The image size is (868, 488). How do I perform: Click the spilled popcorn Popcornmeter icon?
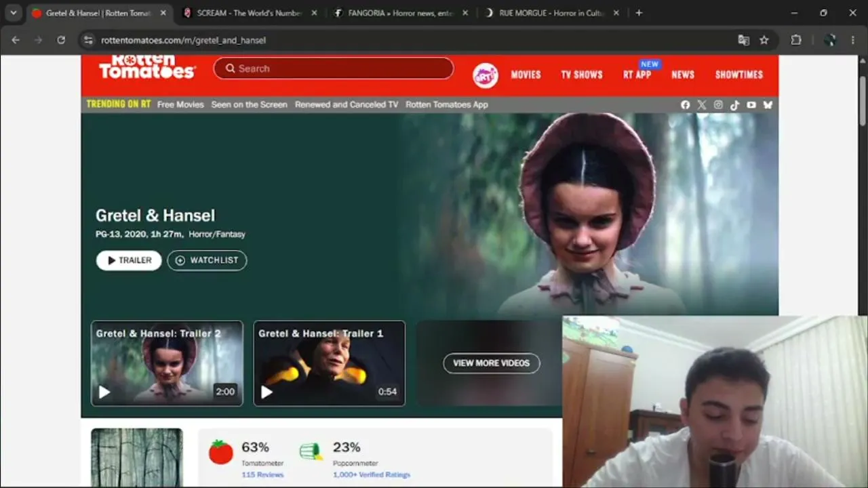pyautogui.click(x=311, y=452)
